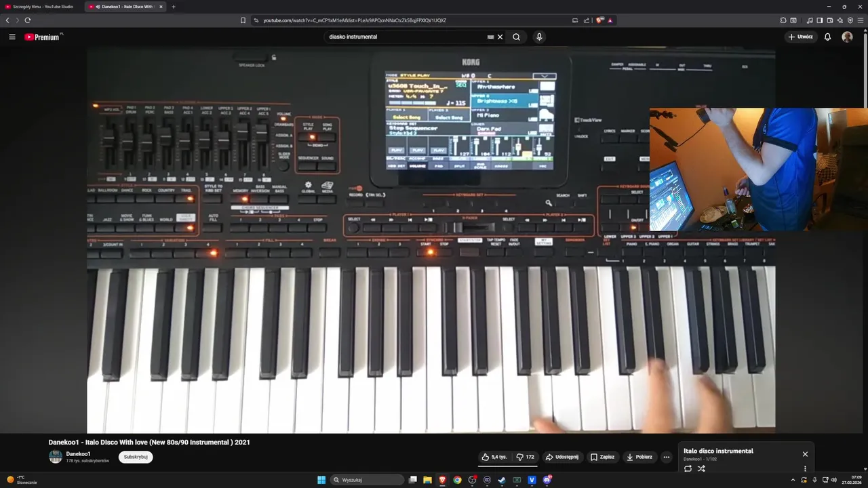This screenshot has height=488, width=868.
Task: Open the weather widget on the taskbar
Action: pyautogui.click(x=22, y=480)
